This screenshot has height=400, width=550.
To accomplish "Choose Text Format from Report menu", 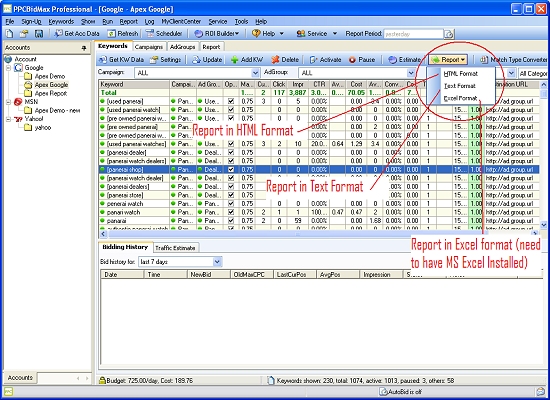I will click(460, 86).
